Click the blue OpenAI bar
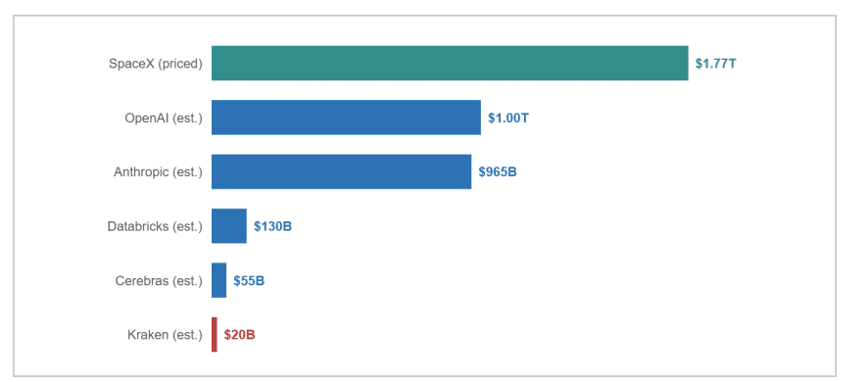This screenshot has height=382, width=868. click(x=346, y=118)
